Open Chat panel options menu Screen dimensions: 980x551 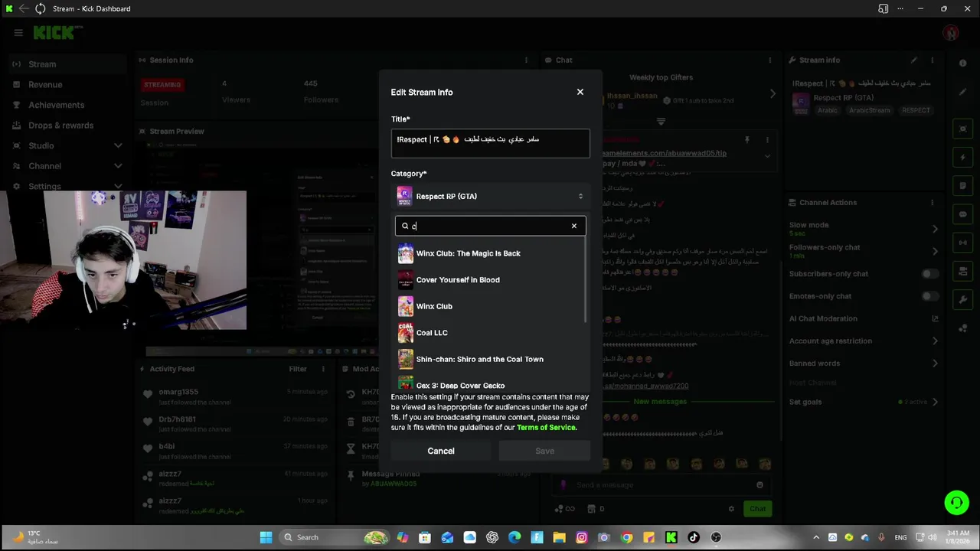click(770, 60)
